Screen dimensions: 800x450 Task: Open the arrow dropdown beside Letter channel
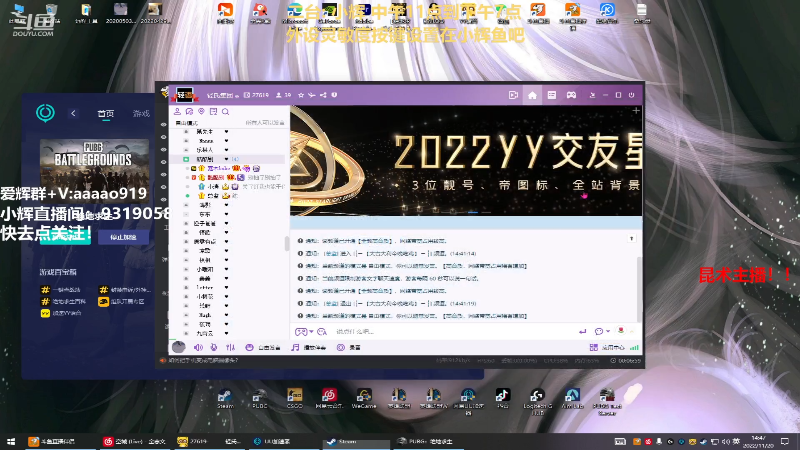tap(227, 287)
